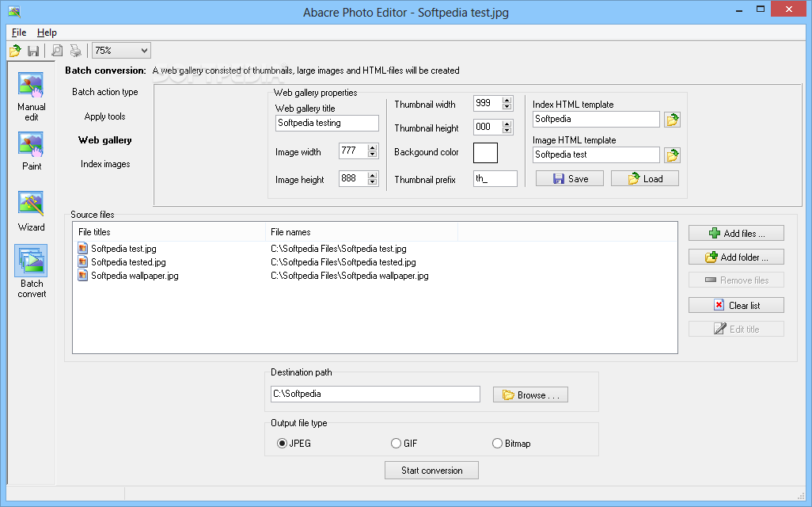Increase Image width with up arrow
812x507 pixels.
(372, 147)
